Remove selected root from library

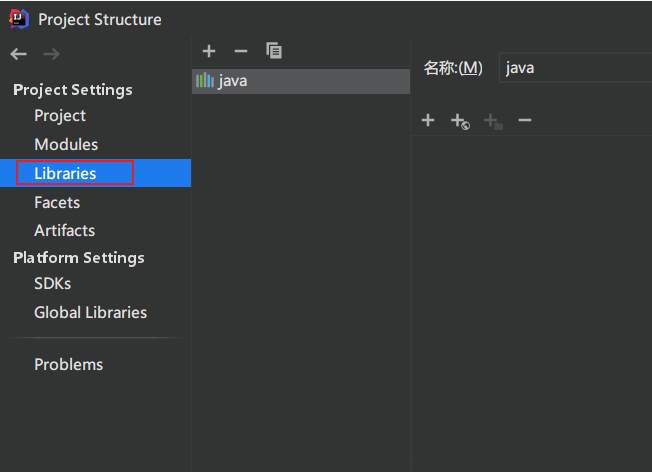[x=525, y=121]
